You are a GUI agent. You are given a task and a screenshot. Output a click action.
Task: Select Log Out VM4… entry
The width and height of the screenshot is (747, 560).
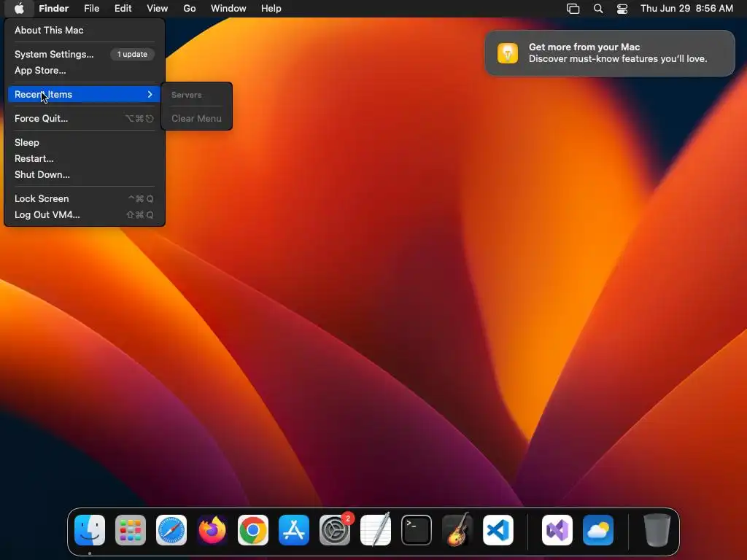point(85,215)
